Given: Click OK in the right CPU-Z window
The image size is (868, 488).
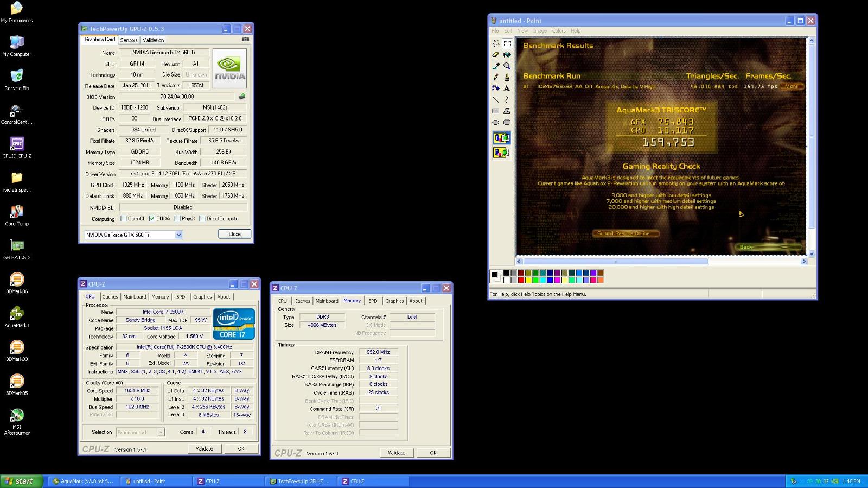Looking at the screenshot, I should point(433,453).
